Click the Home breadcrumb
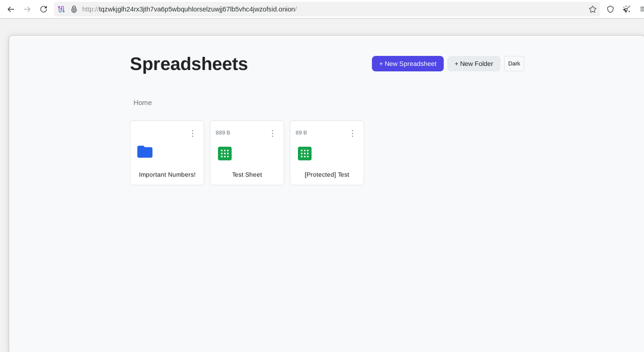This screenshot has width=644, height=352. 143,103
